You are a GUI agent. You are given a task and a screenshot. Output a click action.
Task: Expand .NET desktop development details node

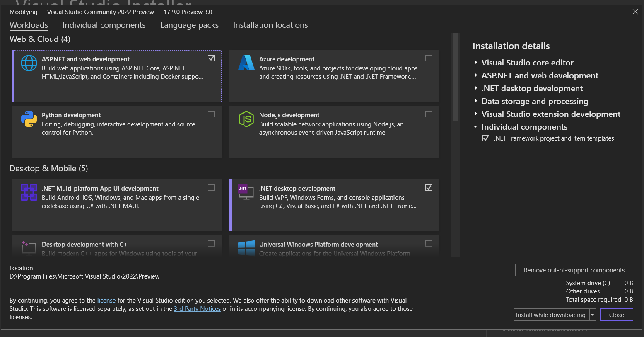coord(476,88)
